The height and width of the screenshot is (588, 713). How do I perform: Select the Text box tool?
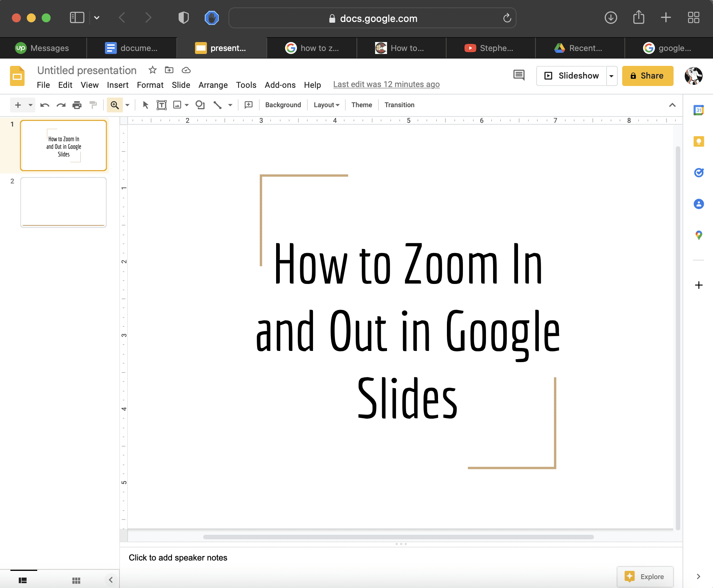click(161, 105)
